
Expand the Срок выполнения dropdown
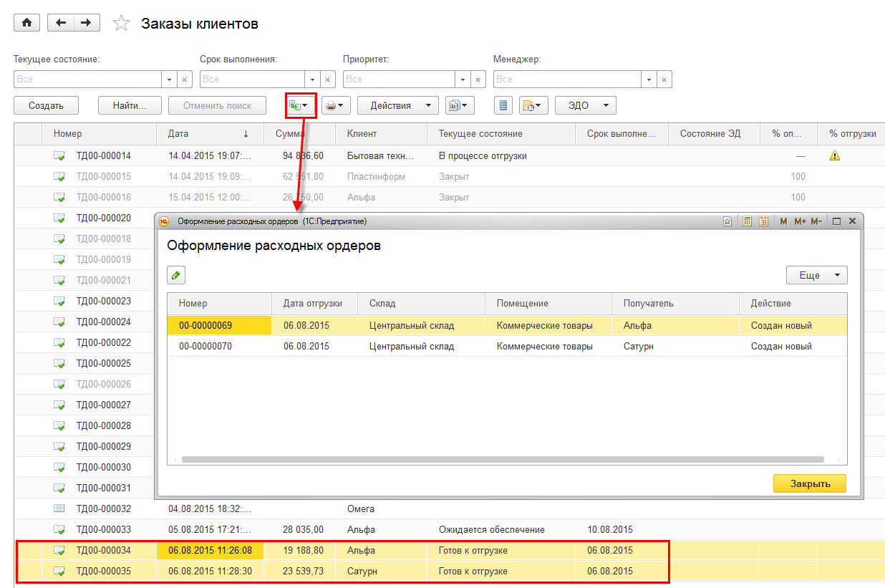313,79
